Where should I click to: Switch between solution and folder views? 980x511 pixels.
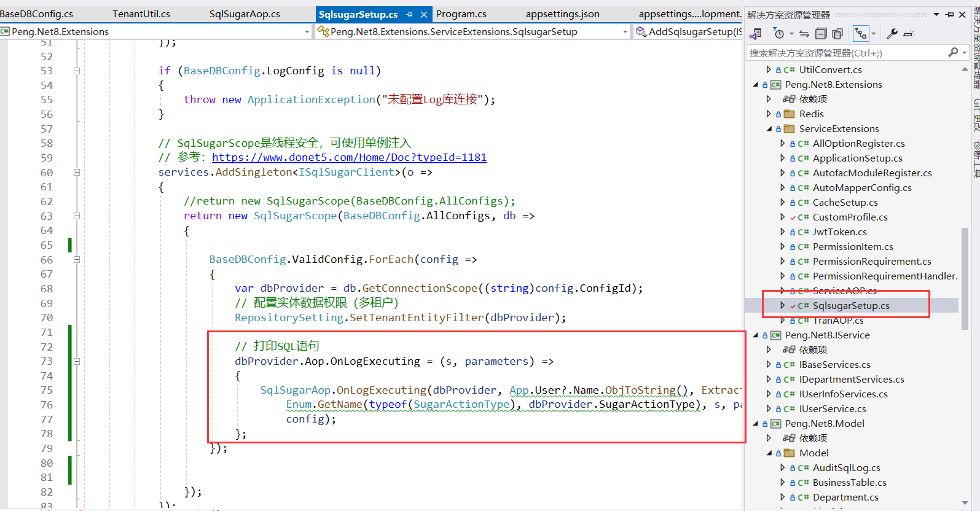pyautogui.click(x=756, y=34)
